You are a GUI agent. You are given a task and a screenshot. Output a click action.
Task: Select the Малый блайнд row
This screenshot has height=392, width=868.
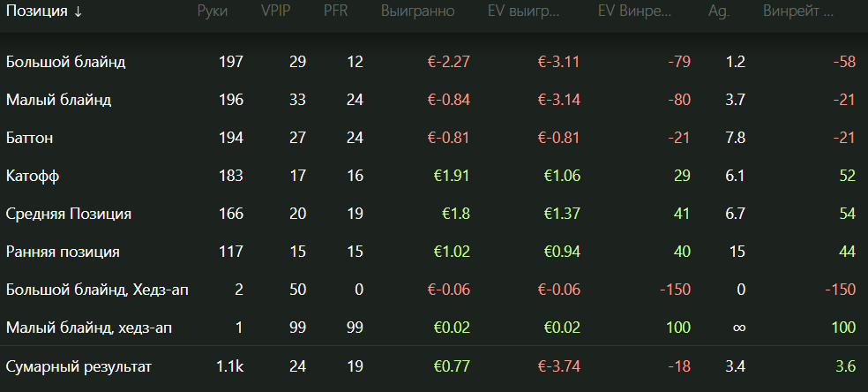[434, 100]
